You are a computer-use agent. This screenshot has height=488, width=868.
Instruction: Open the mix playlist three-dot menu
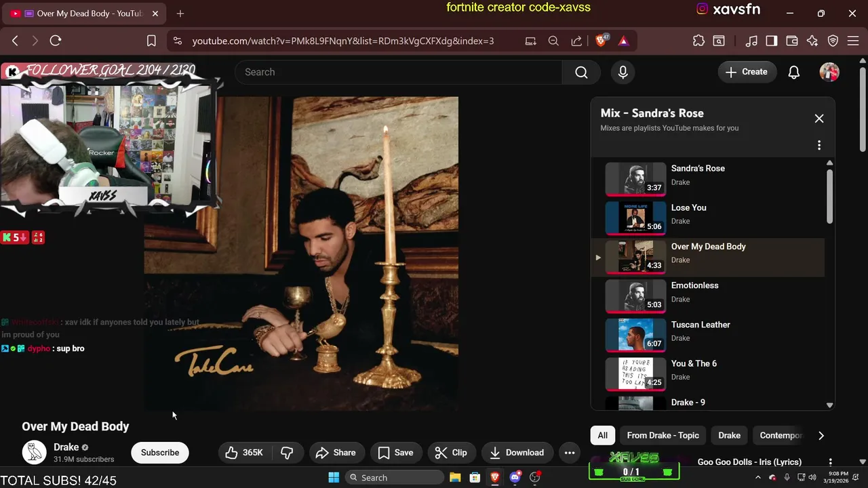[x=819, y=145]
